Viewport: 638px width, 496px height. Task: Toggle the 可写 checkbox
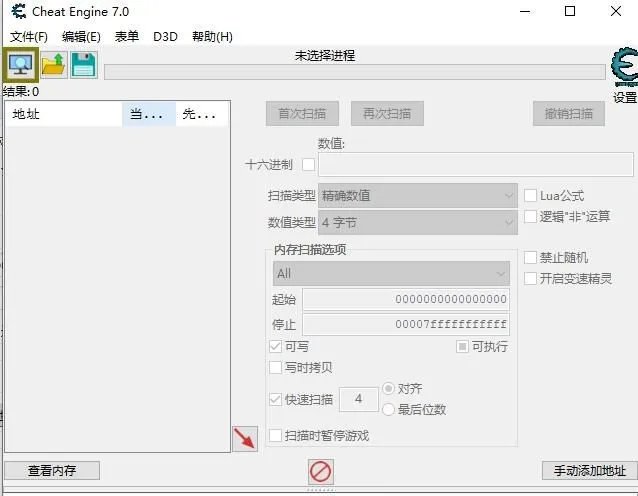(x=275, y=347)
